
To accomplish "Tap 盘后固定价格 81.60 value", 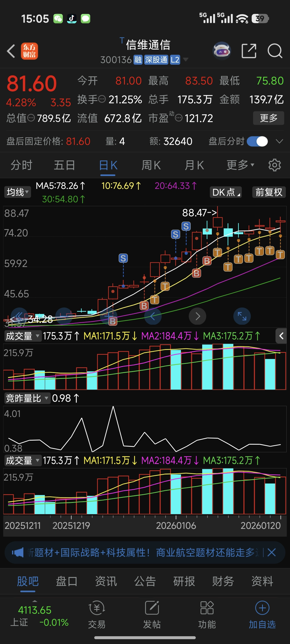I will point(78,141).
